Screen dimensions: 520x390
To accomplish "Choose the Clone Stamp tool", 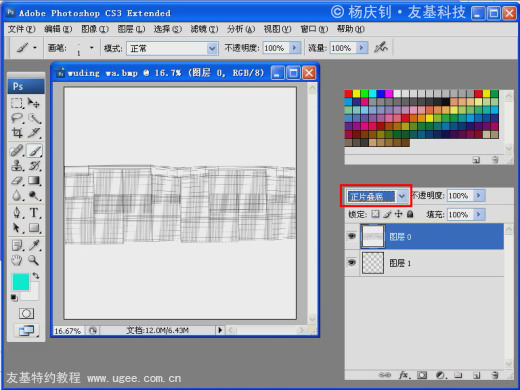I will tap(17, 165).
